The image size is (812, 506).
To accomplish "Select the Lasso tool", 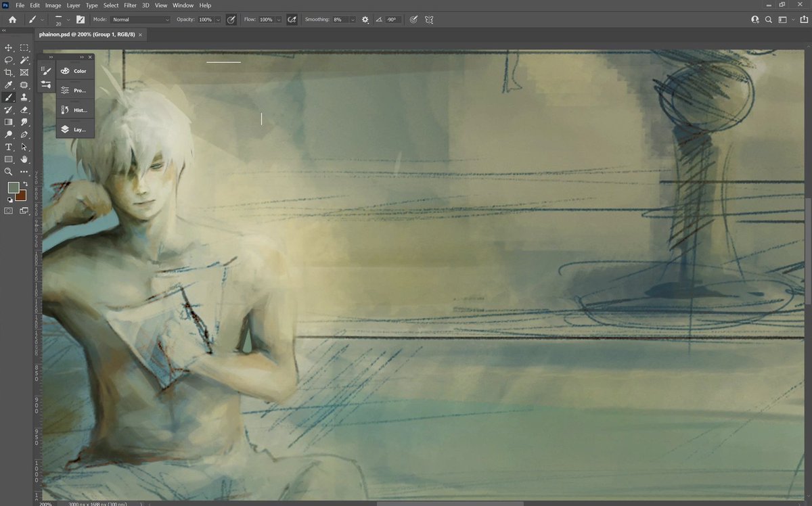I will [9, 60].
